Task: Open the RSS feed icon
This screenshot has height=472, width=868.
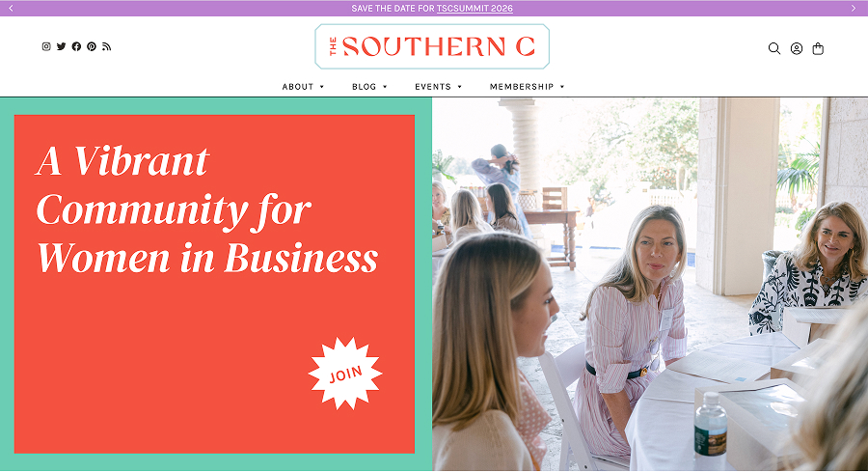Action: (x=107, y=46)
